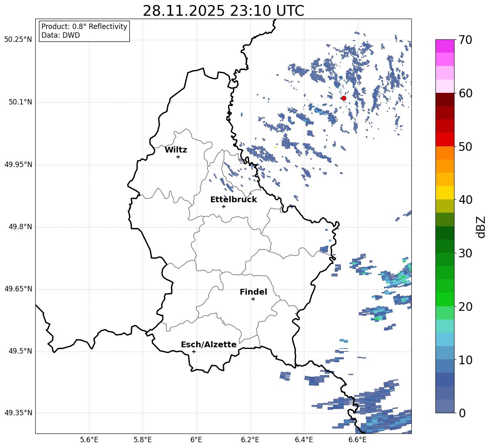Image resolution: width=491 pixels, height=448 pixels.
Task: Select the Ettelbruck city label
Action: 233,200
